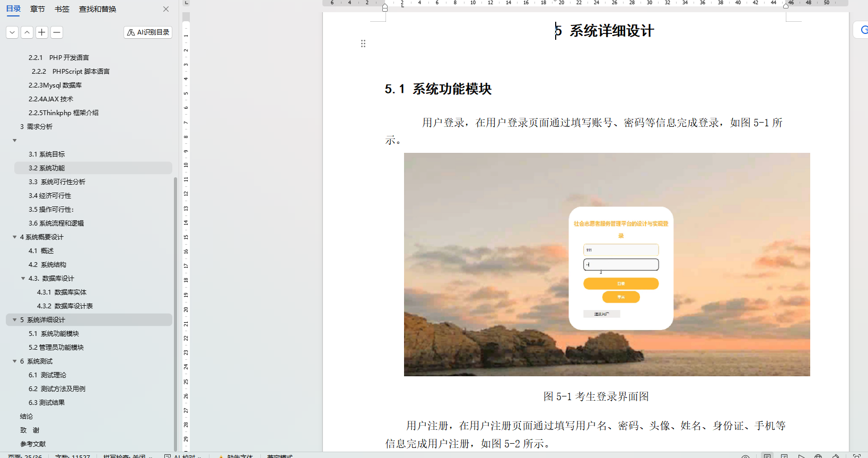The image size is (868, 458).
Task: Go to 5.2 管理员功能模块 in outline
Action: tap(56, 348)
